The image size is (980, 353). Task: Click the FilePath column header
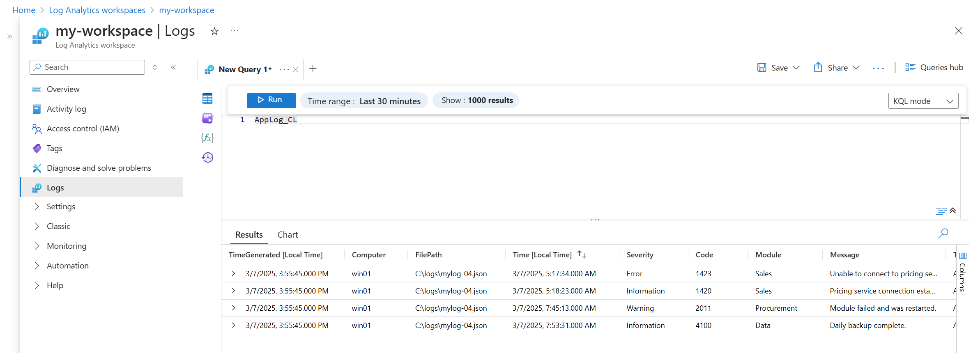pos(428,255)
